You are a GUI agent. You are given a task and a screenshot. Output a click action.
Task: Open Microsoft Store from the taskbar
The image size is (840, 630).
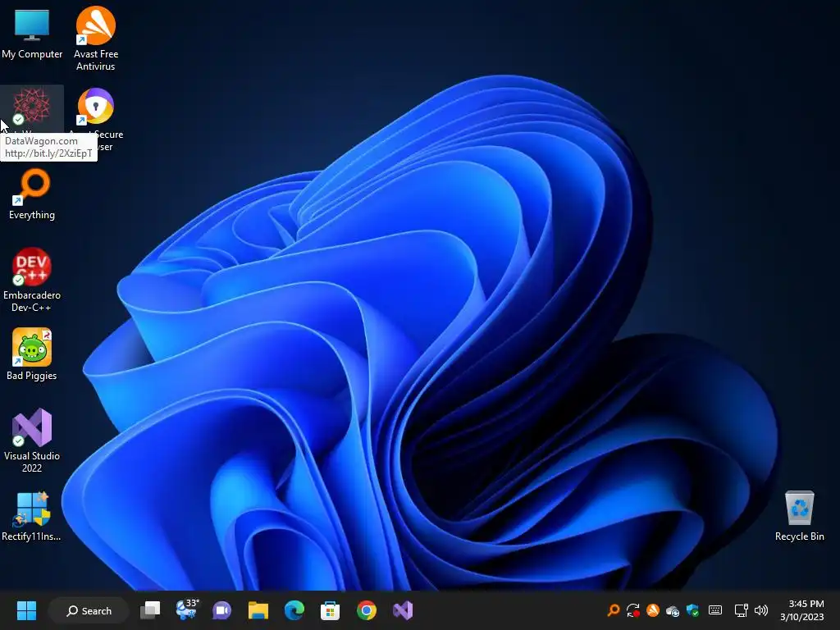(330, 610)
